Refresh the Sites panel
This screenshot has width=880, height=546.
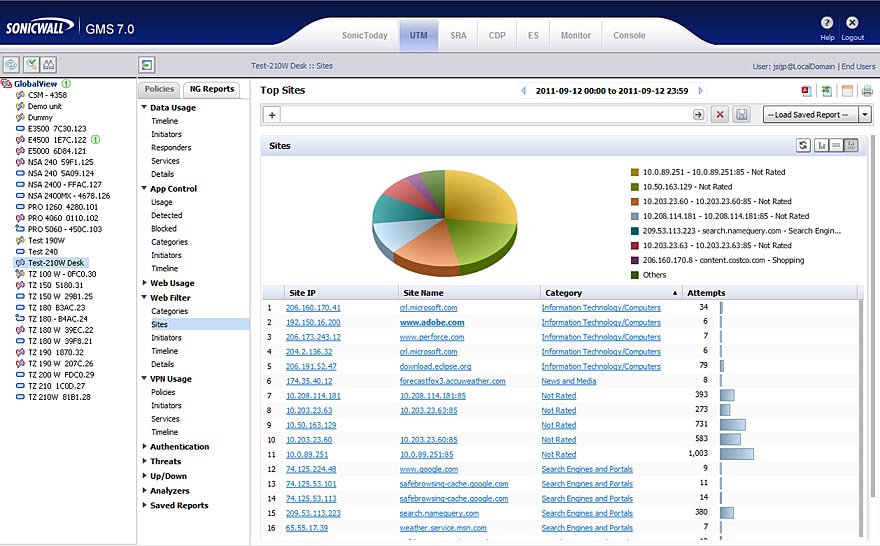(803, 145)
